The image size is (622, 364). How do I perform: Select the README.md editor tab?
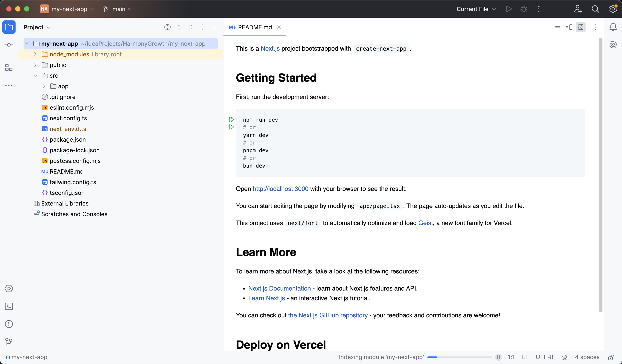point(255,27)
